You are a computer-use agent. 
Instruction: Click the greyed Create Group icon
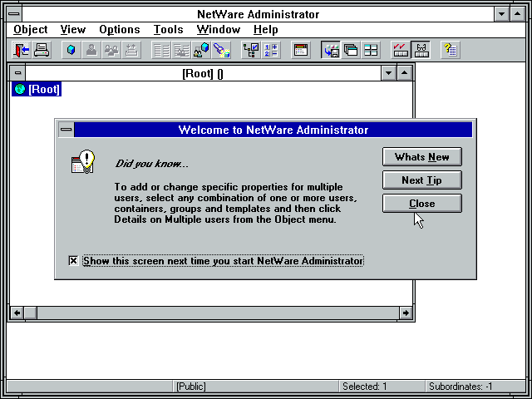(111, 50)
